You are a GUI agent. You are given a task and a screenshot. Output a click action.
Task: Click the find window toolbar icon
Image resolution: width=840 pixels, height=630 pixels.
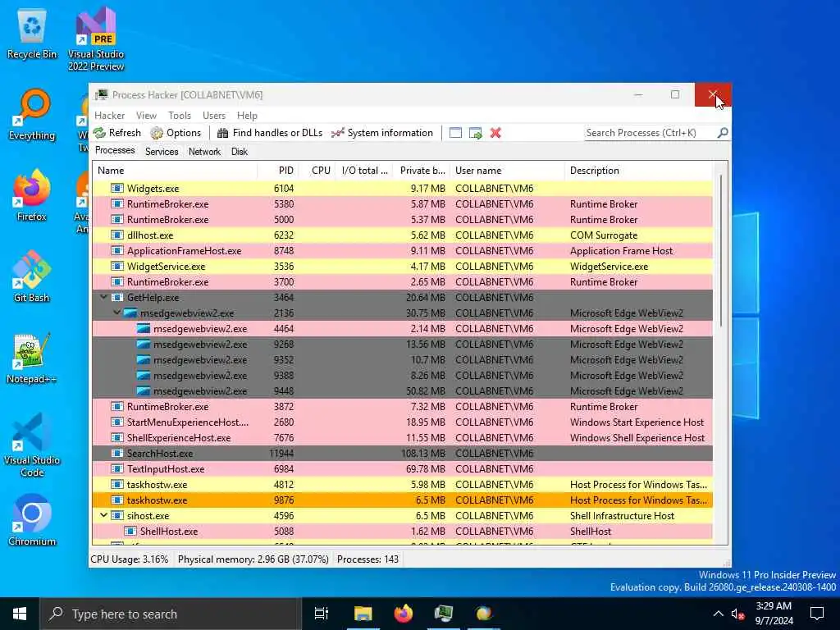[x=455, y=133]
